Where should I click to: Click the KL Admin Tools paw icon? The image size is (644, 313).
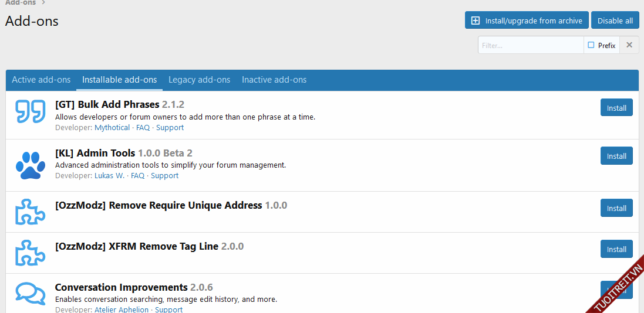pos(30,165)
